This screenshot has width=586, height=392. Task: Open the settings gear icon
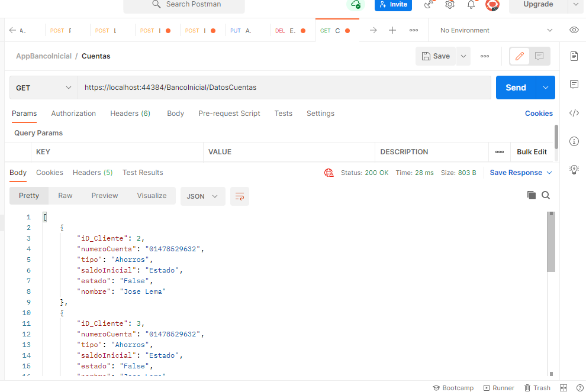pos(450,5)
